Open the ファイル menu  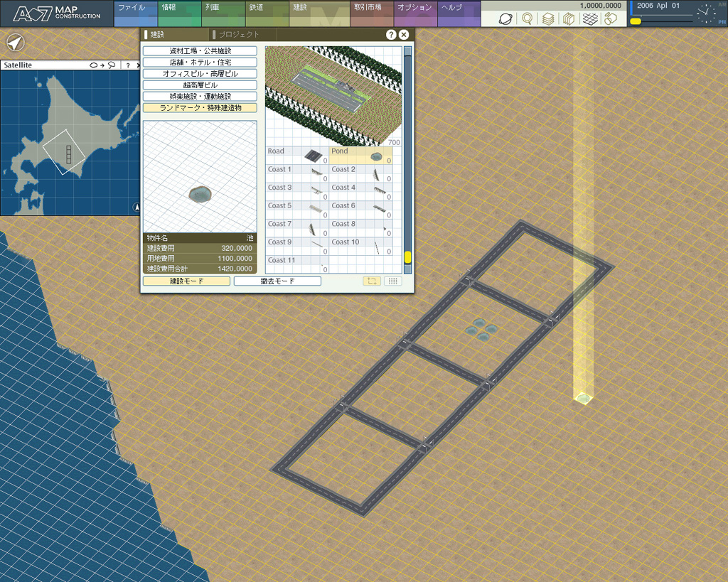pyautogui.click(x=136, y=14)
